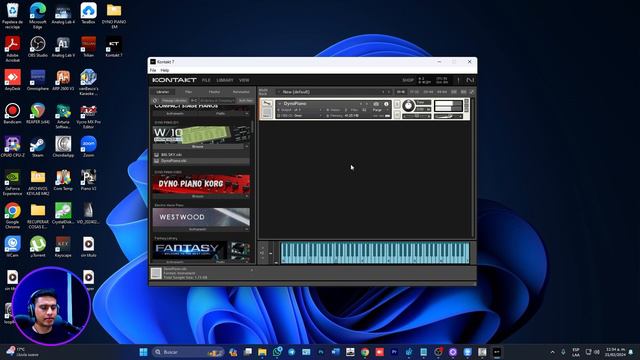Click Browse under Dyno Piano Korg
Image resolution: width=640 pixels, height=360 pixels.
[x=198, y=196]
